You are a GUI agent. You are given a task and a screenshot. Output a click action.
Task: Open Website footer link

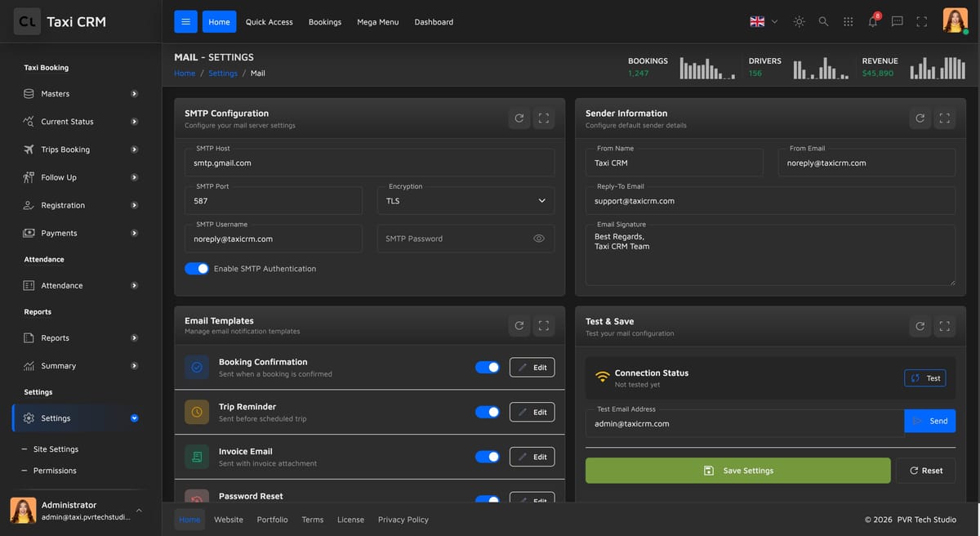click(229, 520)
